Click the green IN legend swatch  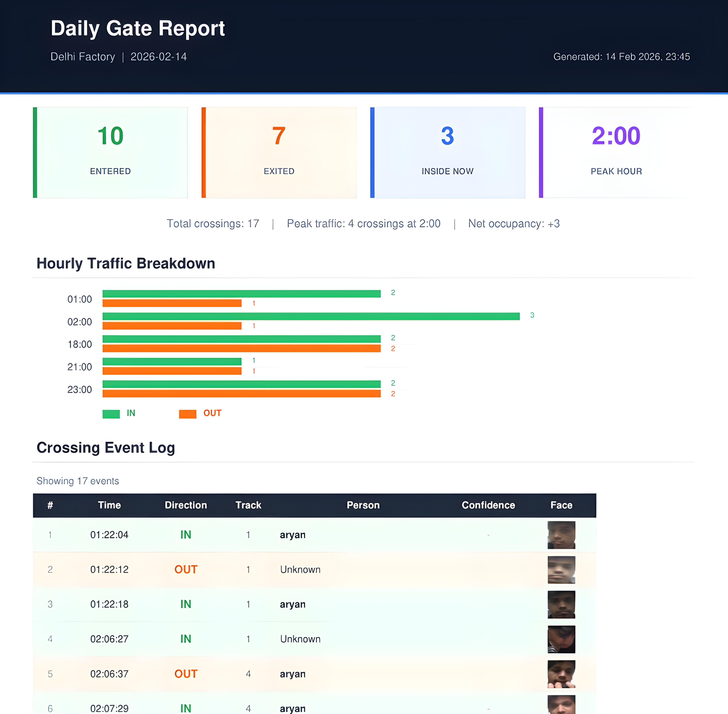pyautogui.click(x=111, y=414)
